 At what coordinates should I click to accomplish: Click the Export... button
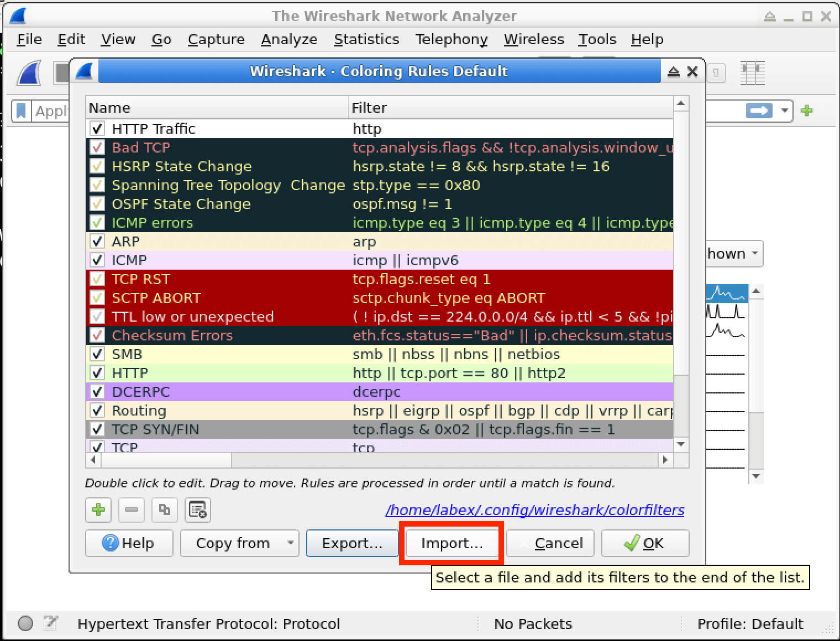tap(352, 543)
